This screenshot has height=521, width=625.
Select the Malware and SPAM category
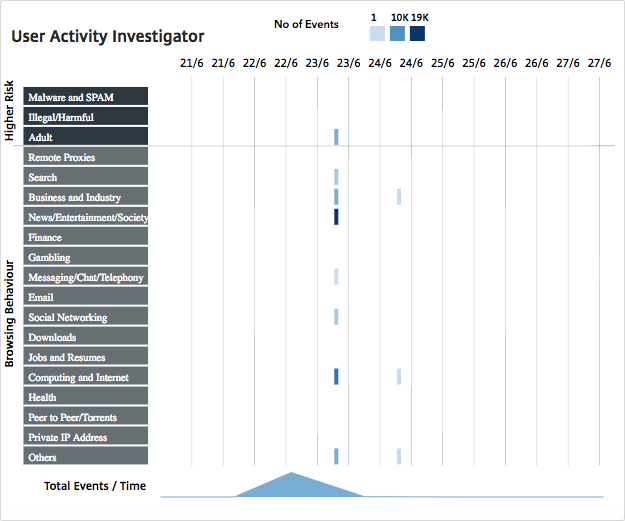(x=86, y=97)
